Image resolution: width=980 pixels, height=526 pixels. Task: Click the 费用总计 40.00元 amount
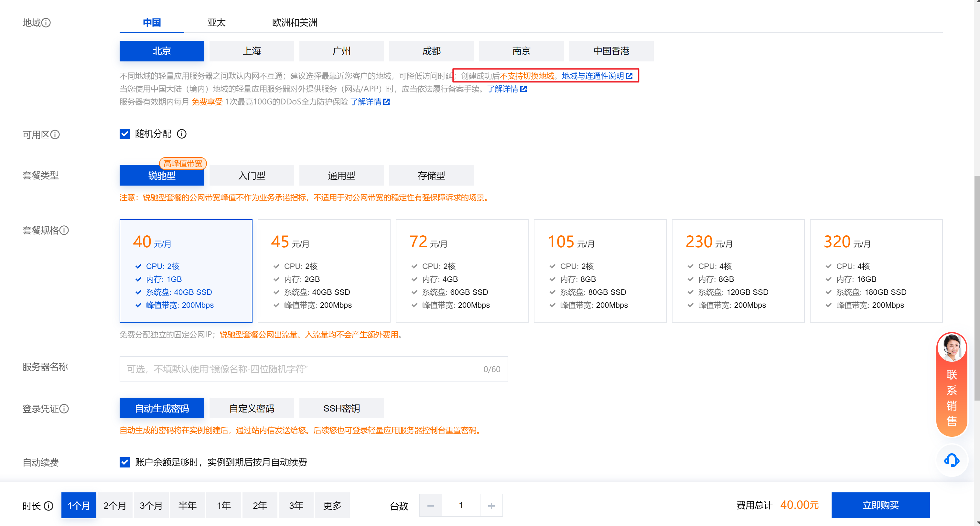click(799, 505)
